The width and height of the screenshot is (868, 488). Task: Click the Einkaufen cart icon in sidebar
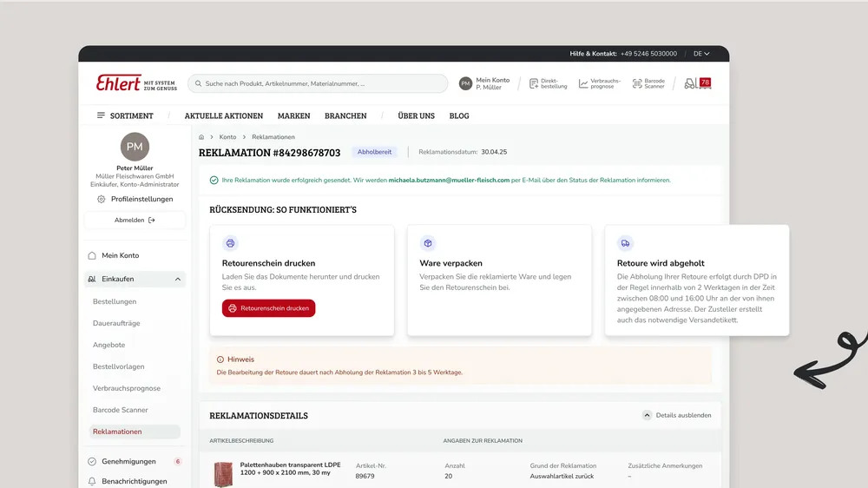[x=92, y=280]
